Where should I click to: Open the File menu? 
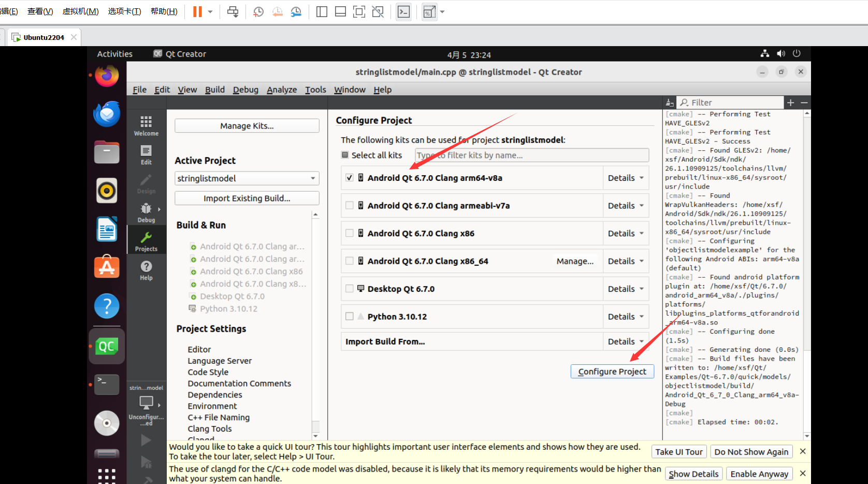[x=139, y=90]
